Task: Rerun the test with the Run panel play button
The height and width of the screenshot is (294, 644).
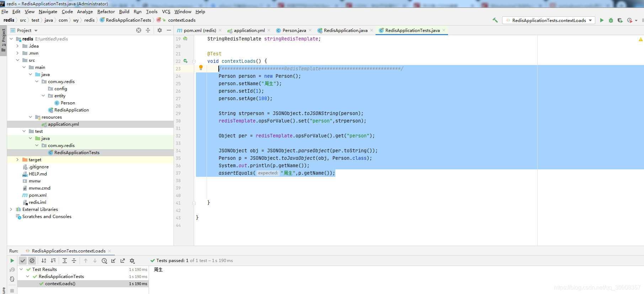Action: (12, 261)
